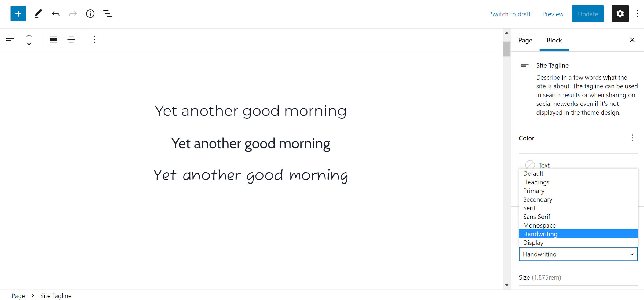
Task: Select Monospace from the font list
Action: pos(539,225)
